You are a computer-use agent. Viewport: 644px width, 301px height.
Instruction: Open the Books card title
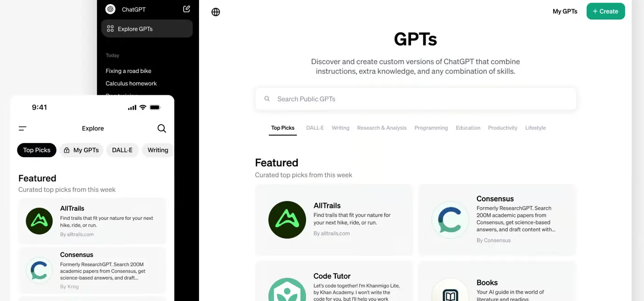click(x=487, y=283)
